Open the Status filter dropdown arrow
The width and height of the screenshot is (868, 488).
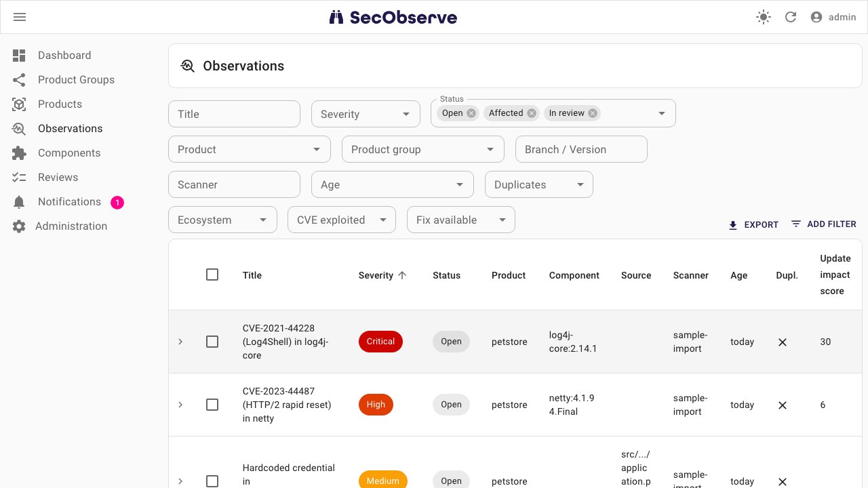click(662, 114)
